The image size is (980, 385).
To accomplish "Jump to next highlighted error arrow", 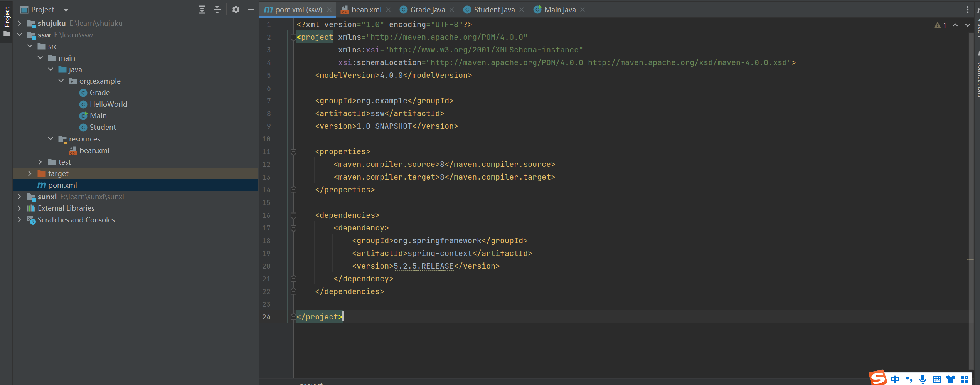I will tap(968, 25).
